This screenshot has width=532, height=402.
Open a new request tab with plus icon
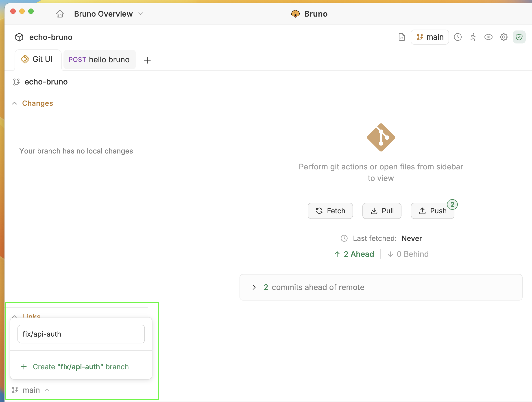(147, 60)
